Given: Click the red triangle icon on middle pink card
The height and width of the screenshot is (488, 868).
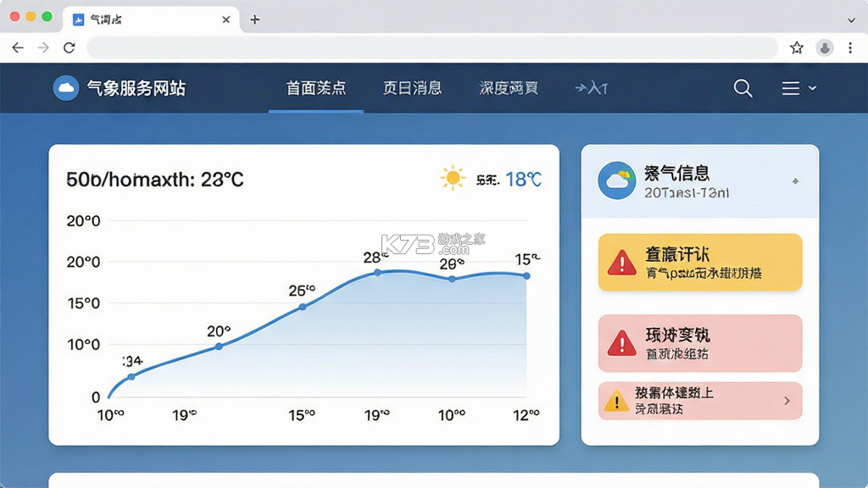Looking at the screenshot, I should click(621, 343).
